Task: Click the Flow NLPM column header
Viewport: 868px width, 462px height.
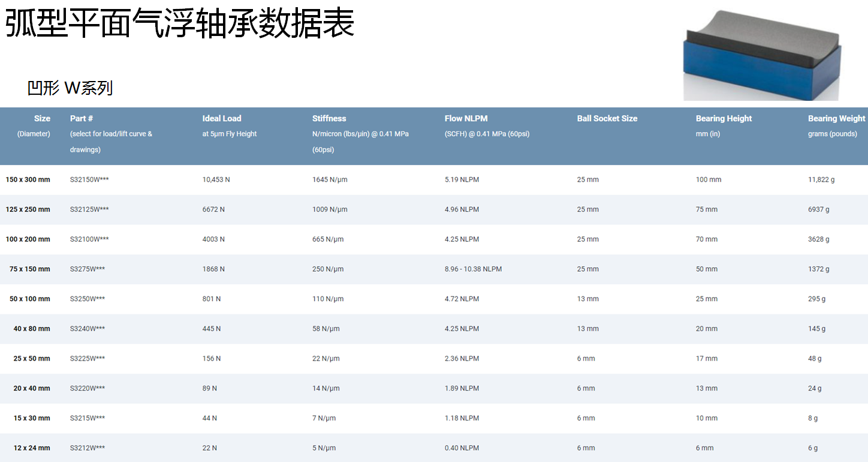Action: pyautogui.click(x=466, y=119)
